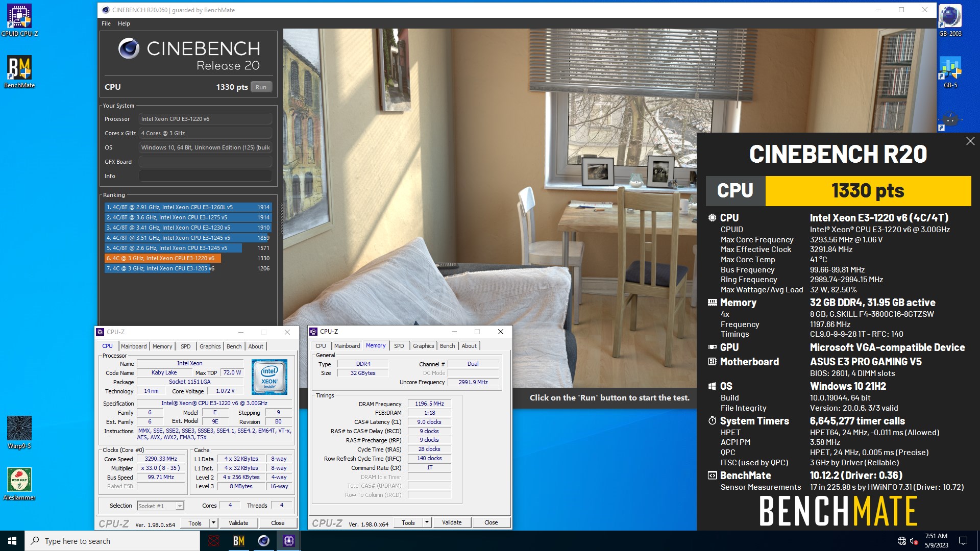
Task: Click the Core Speed value field
Action: point(161,459)
